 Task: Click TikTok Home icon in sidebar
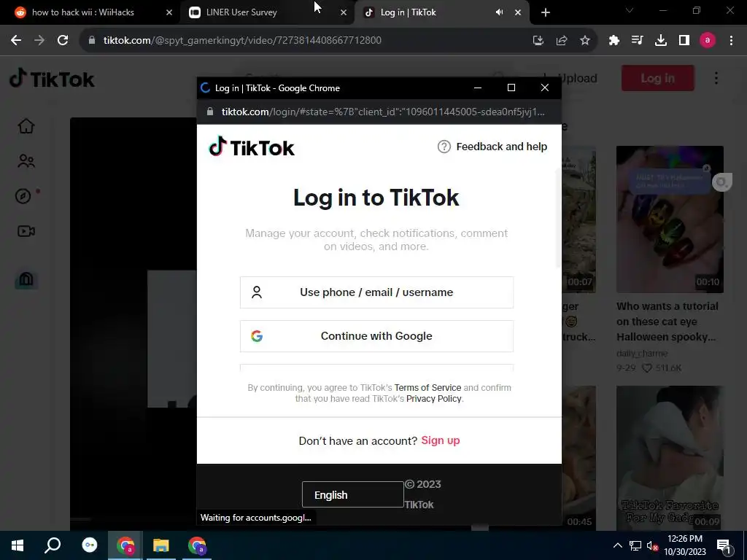tap(26, 126)
